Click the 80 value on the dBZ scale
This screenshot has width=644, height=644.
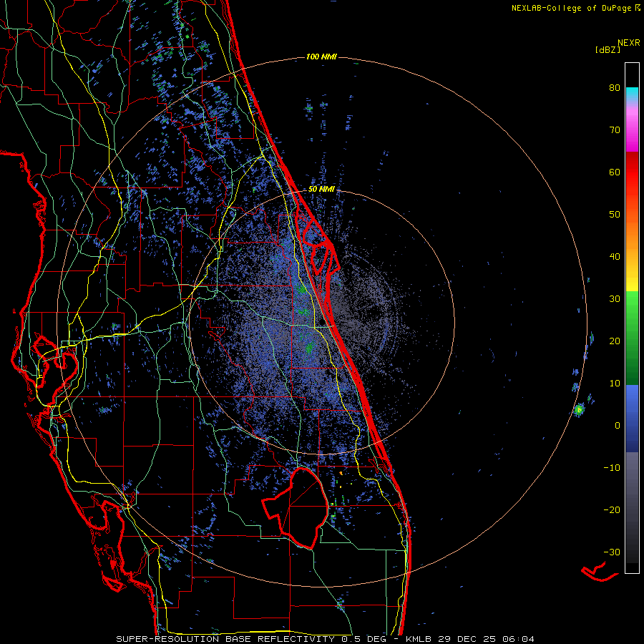point(615,87)
